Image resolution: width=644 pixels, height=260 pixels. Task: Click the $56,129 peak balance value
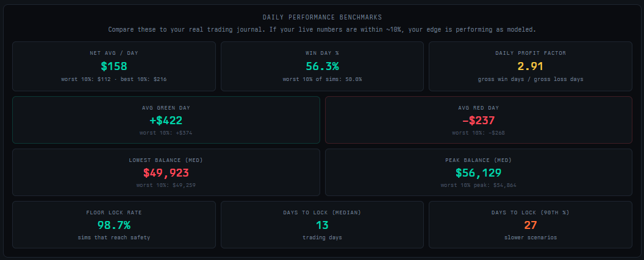479,173
